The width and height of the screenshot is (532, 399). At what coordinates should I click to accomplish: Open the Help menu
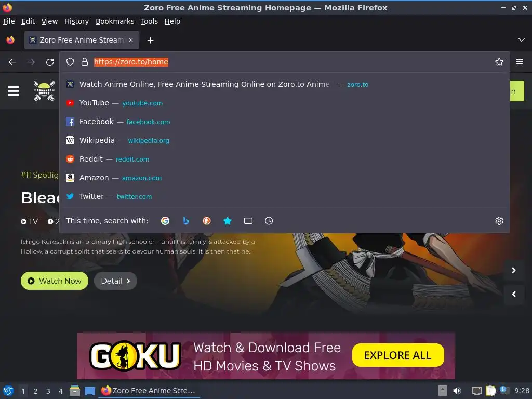point(172,21)
